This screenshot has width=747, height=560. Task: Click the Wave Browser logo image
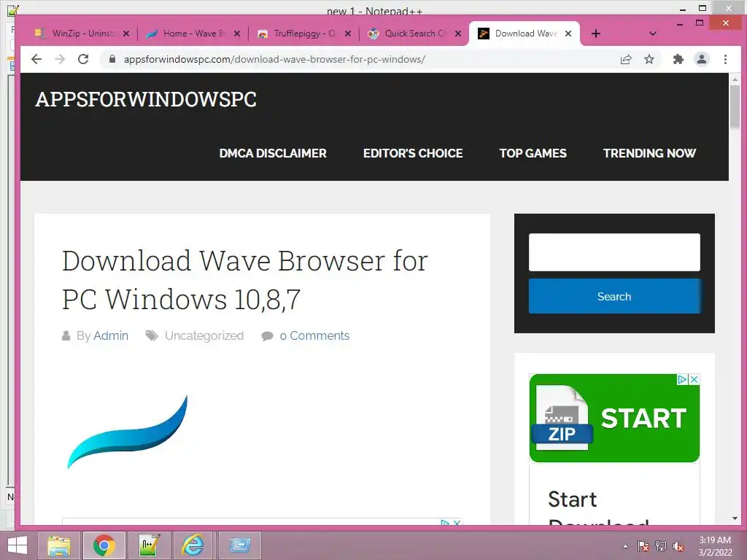128,432
